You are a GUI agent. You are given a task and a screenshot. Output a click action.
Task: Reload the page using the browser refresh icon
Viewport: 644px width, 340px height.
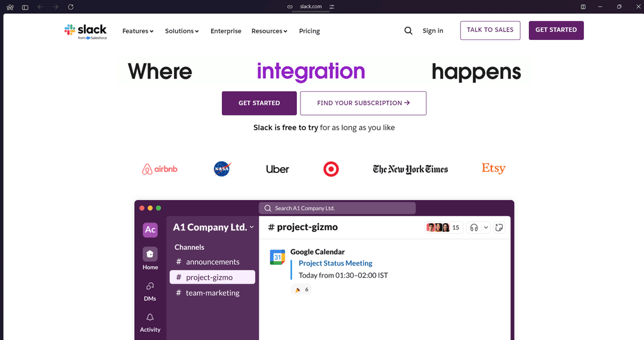(x=71, y=7)
